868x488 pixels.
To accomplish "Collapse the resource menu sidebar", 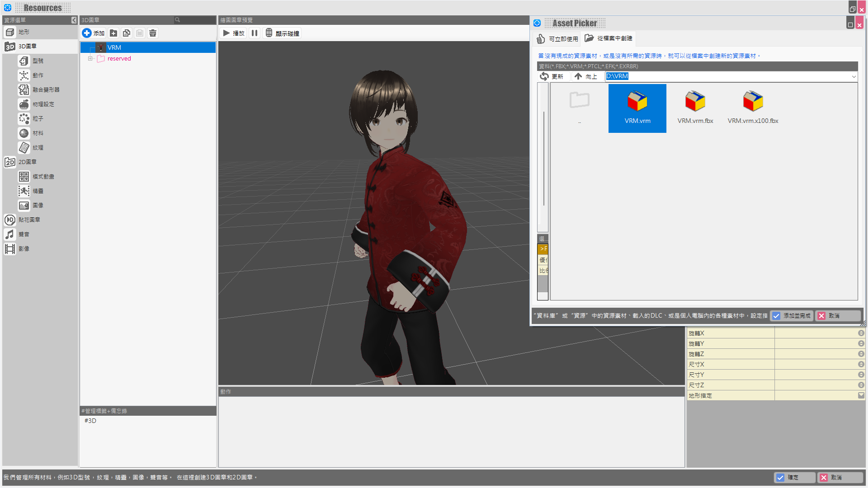I will pyautogui.click(x=74, y=20).
